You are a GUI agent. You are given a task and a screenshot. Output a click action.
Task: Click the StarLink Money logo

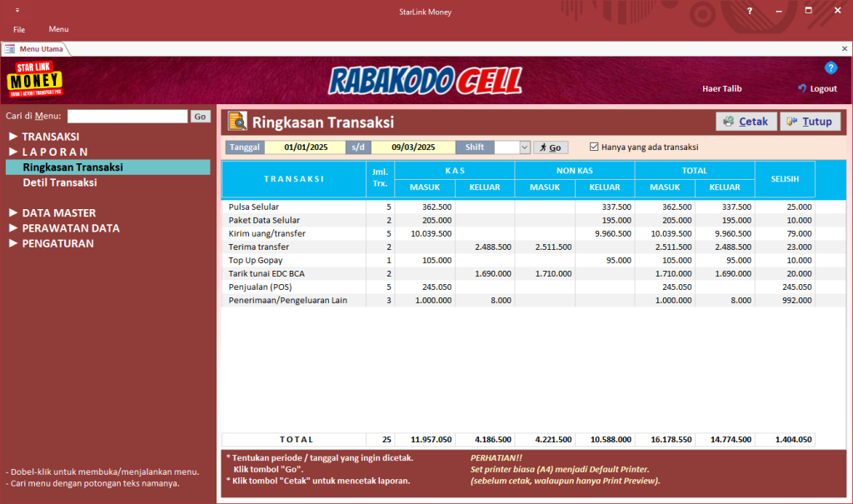pos(35,81)
